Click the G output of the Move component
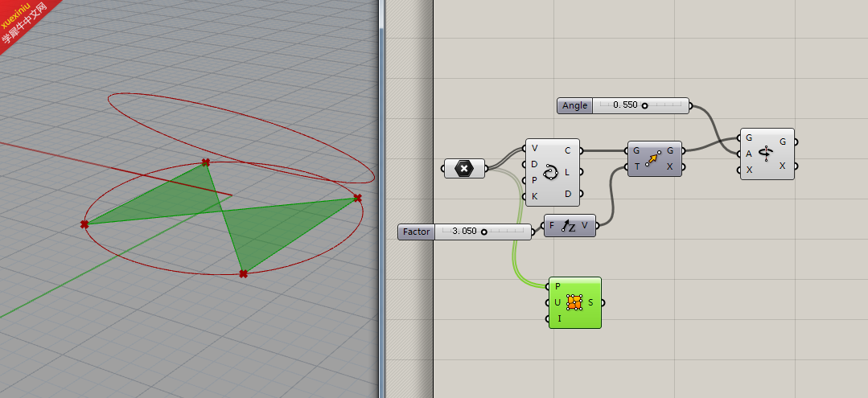The image size is (868, 398). [x=670, y=150]
